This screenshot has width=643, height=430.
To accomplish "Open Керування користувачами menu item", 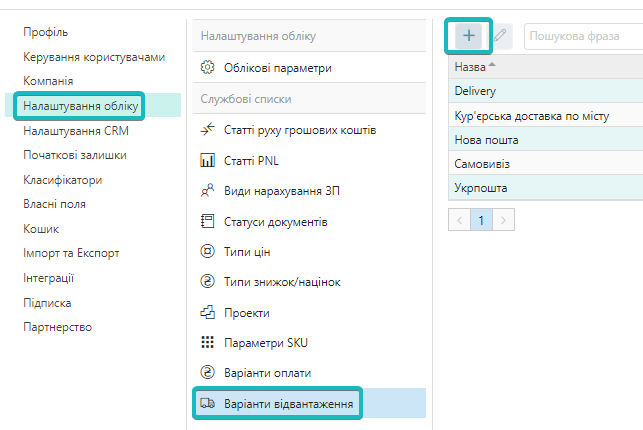I will point(94,57).
